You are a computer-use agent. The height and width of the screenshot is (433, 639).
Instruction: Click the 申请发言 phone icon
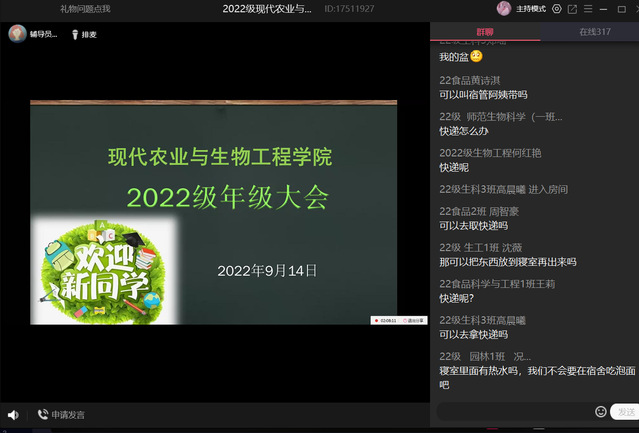pos(43,414)
